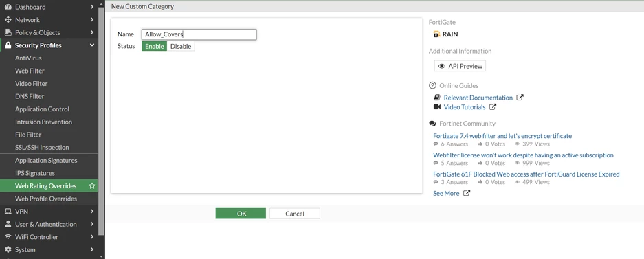Click the VPN laptop icon
The image size is (644, 259).
tap(8, 212)
